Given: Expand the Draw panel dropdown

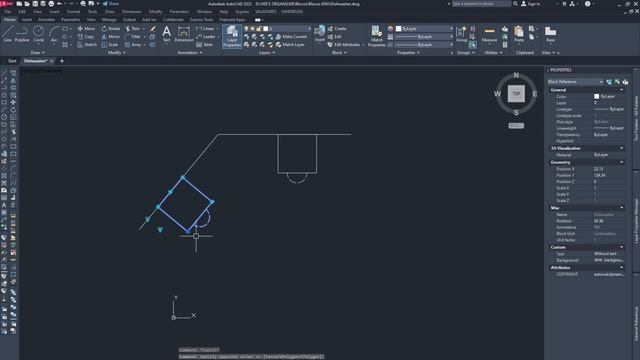Looking at the screenshot, I should pos(37,53).
